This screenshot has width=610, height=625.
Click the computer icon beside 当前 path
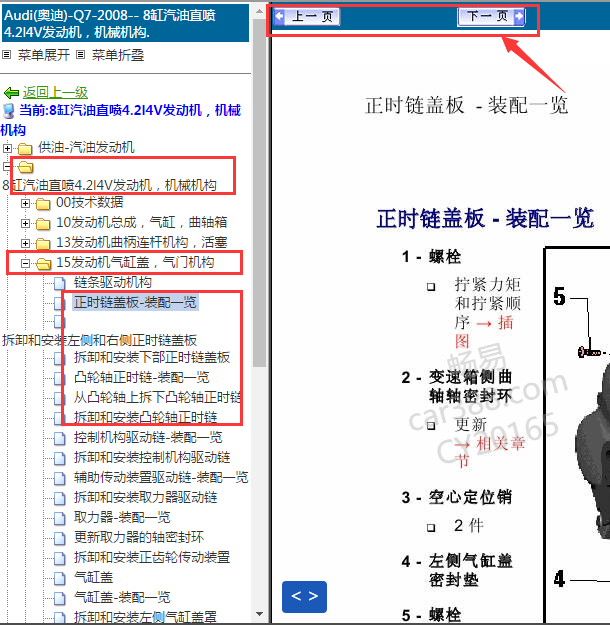point(8,111)
